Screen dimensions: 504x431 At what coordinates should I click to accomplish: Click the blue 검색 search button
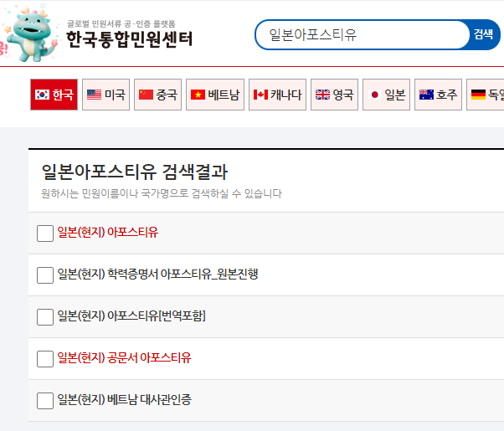tap(483, 34)
